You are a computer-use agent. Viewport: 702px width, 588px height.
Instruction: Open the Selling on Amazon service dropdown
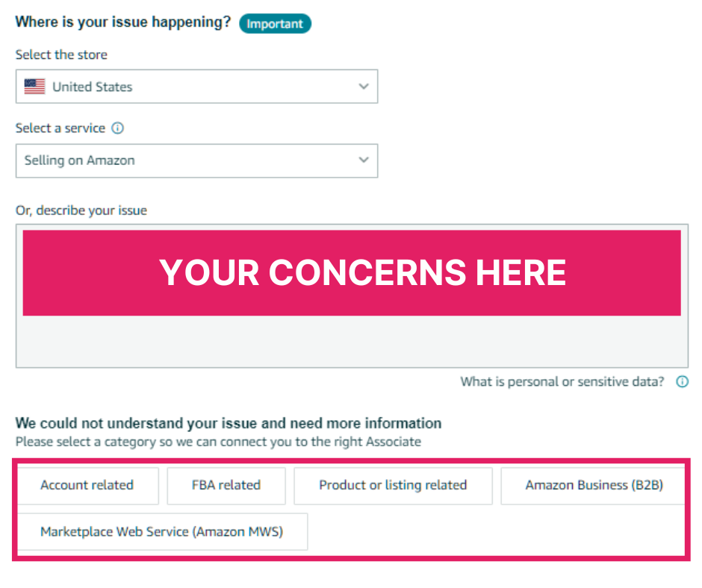196,160
